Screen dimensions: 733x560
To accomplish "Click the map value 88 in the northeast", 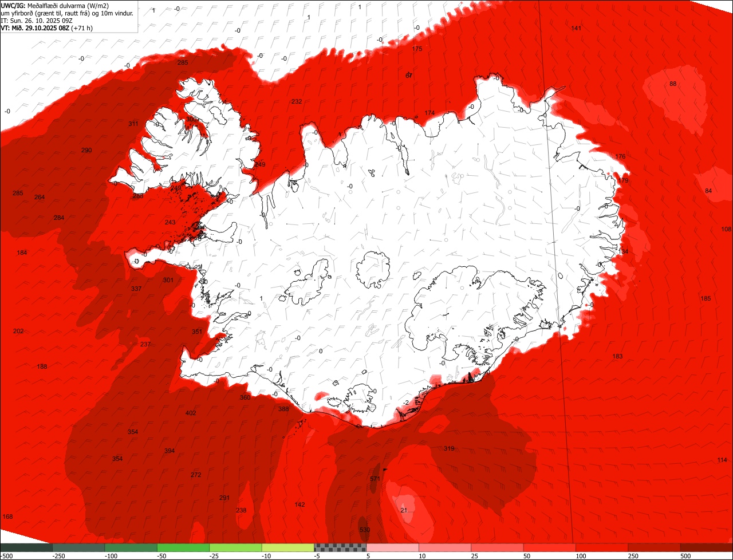I will point(673,84).
